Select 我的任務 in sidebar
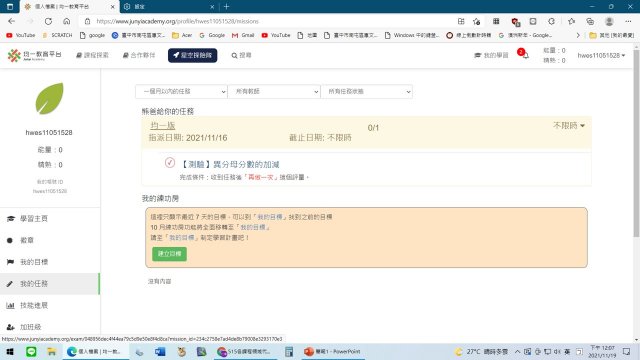Viewport: 640px width, 360px height. (50, 284)
